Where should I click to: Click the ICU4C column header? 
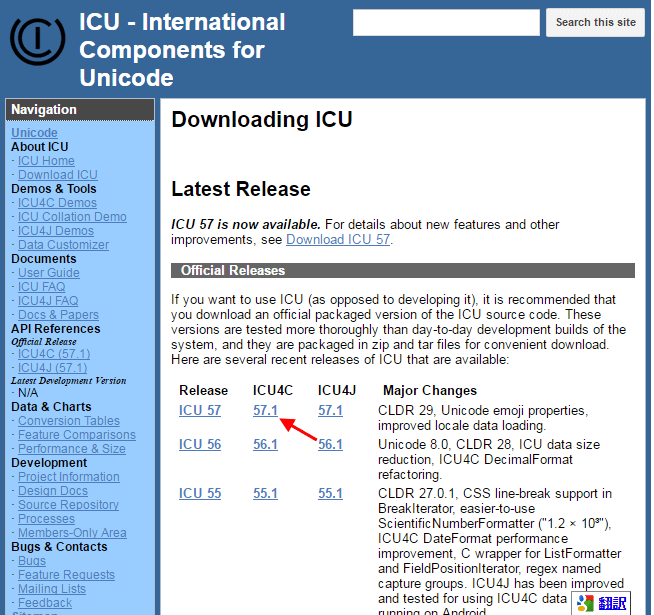[273, 391]
